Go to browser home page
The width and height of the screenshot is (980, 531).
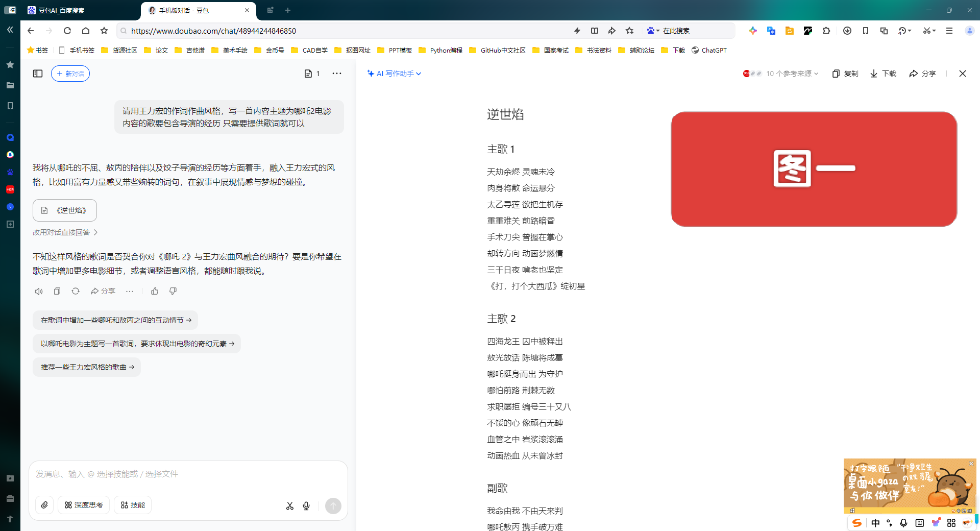pyautogui.click(x=86, y=31)
